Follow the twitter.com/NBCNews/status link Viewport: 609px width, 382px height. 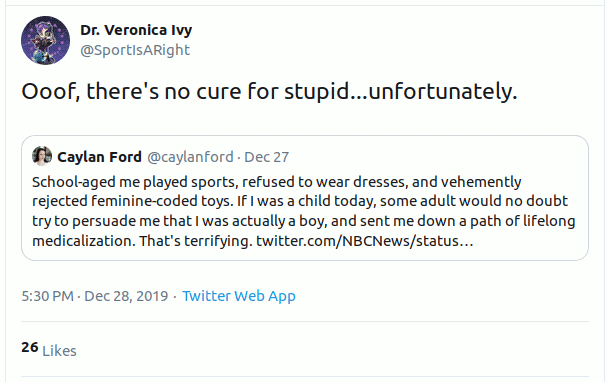365,241
